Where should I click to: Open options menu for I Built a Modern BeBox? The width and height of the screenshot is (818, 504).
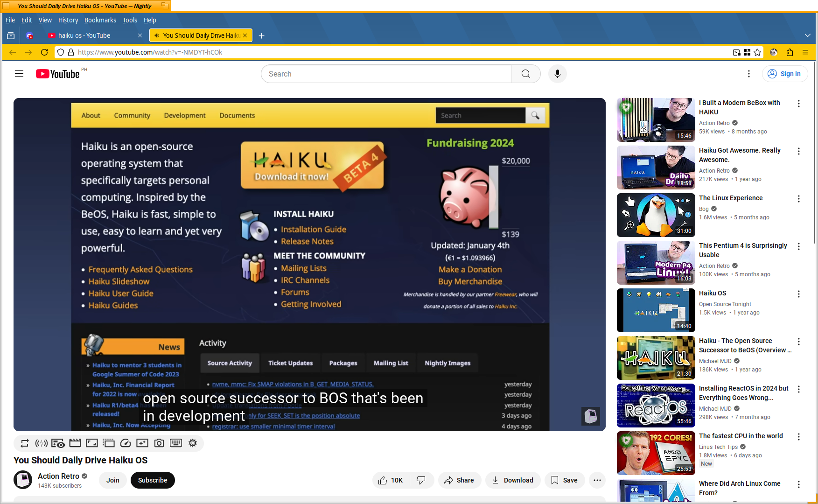(799, 104)
